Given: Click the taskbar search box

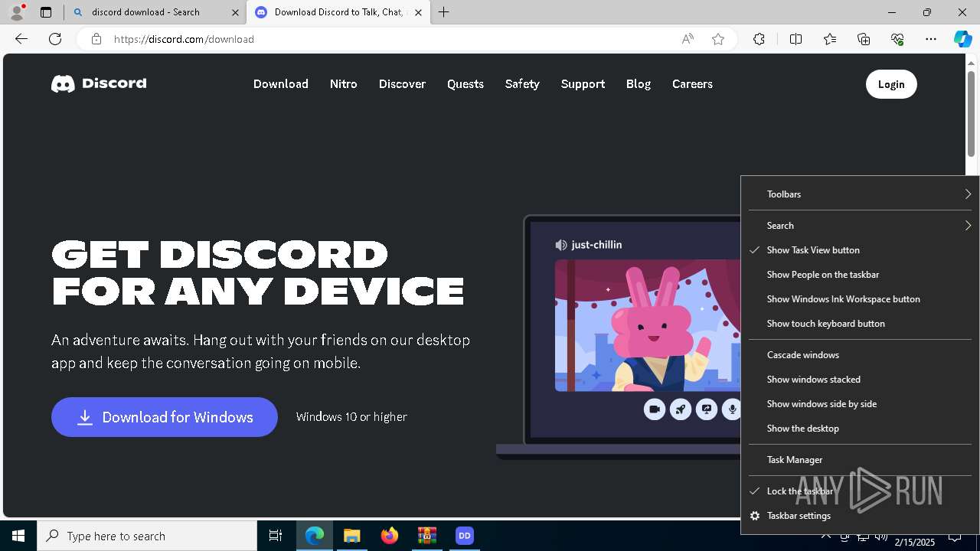Looking at the screenshot, I should pos(147,536).
